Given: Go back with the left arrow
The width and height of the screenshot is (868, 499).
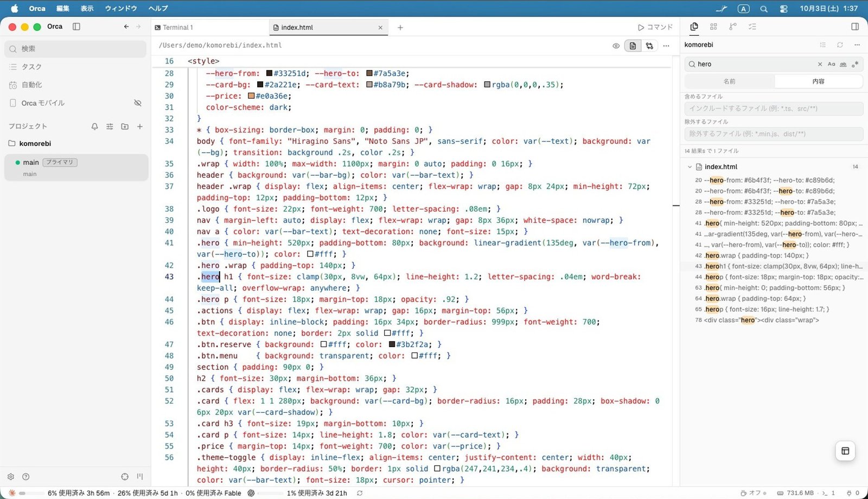Looking at the screenshot, I should click(x=126, y=27).
